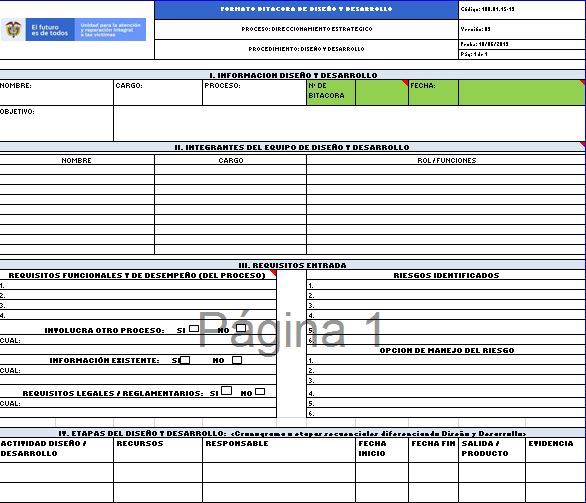Select the ROL / FUNCIONES column header
The width and height of the screenshot is (586, 503).
(x=446, y=160)
